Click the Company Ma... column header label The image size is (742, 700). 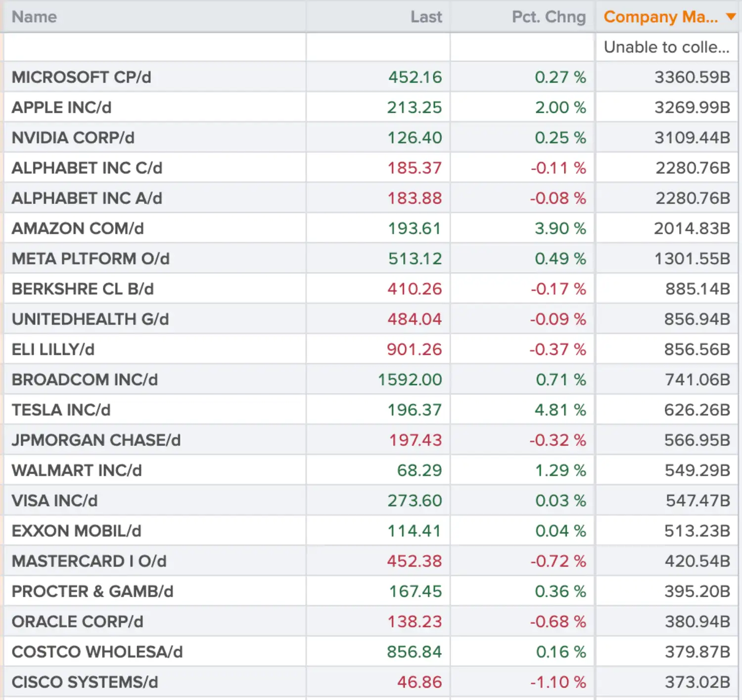[x=661, y=17]
